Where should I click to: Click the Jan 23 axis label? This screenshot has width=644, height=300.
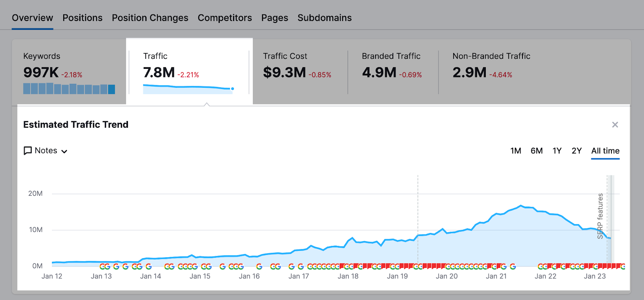click(595, 276)
